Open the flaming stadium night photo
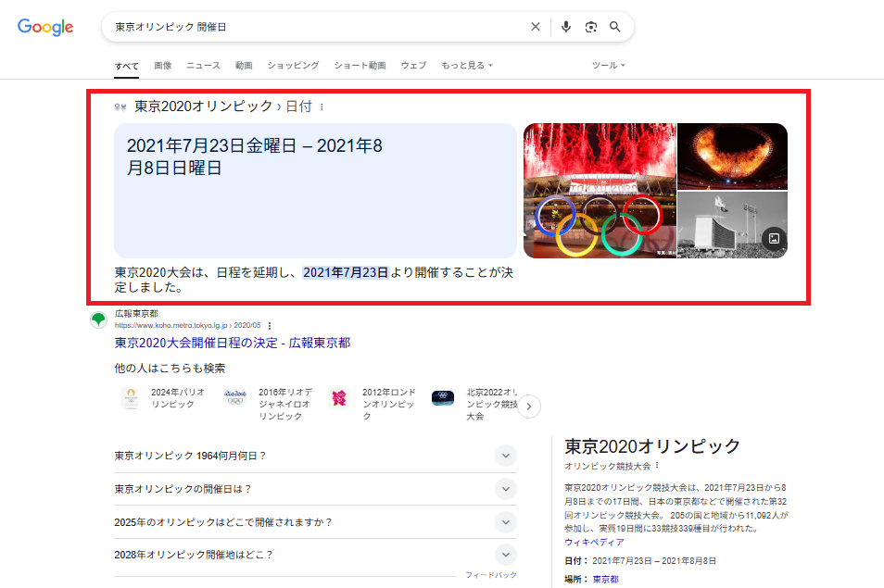This screenshot has width=884, height=588. pyautogui.click(x=732, y=156)
